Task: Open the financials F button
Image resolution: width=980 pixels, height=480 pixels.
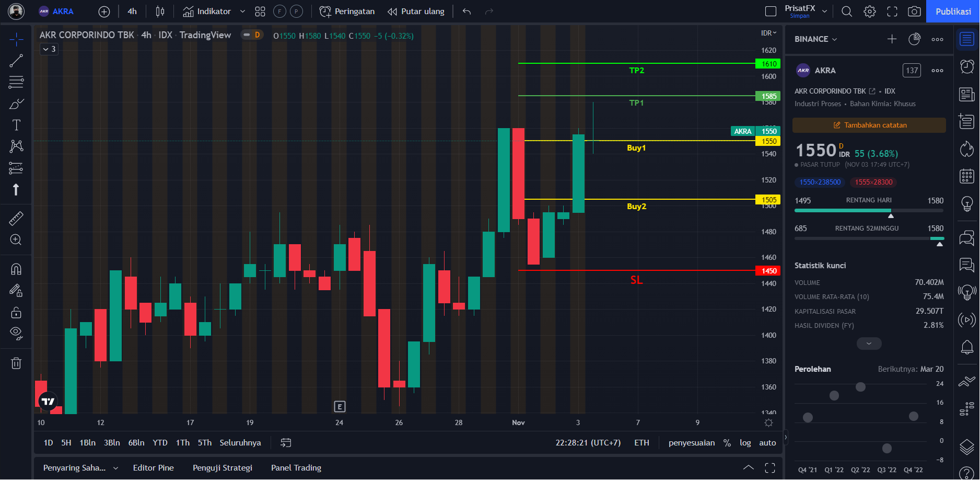Action: point(279,12)
